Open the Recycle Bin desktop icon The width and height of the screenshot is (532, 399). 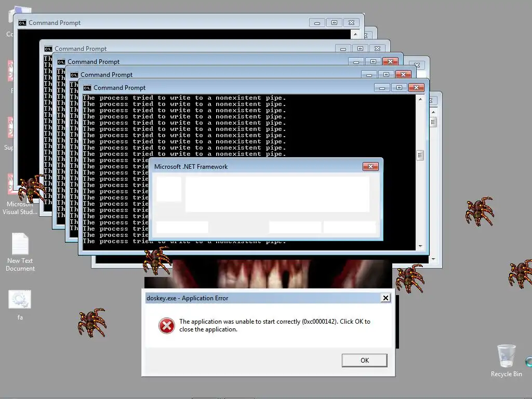pyautogui.click(x=506, y=361)
